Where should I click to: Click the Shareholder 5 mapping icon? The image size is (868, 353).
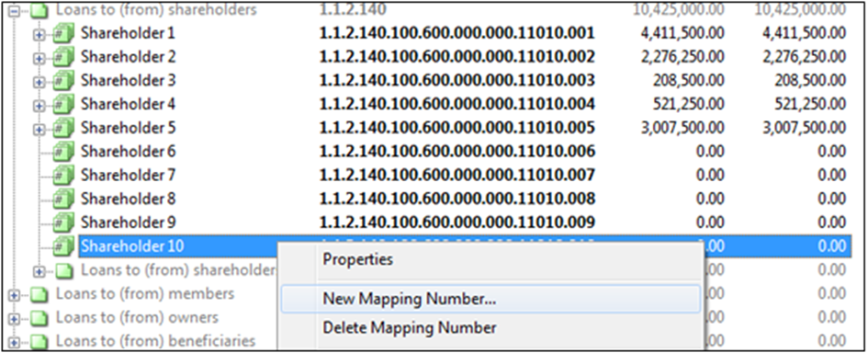click(x=63, y=129)
